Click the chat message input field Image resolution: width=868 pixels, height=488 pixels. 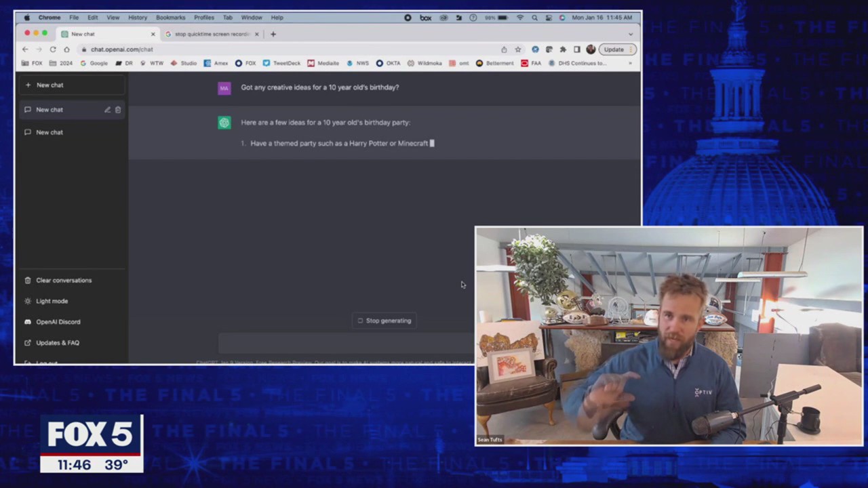tap(346, 344)
